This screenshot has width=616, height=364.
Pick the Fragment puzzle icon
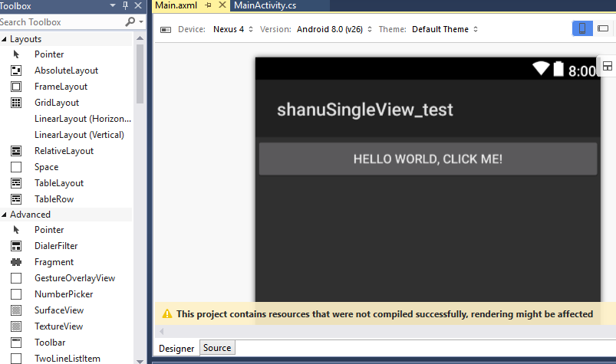point(16,261)
